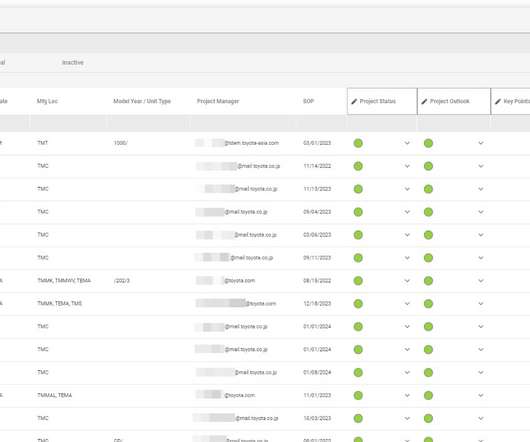530x442 pixels.
Task: Click green Project Outlook circle for SOP 10/03/2023
Action: point(428,418)
